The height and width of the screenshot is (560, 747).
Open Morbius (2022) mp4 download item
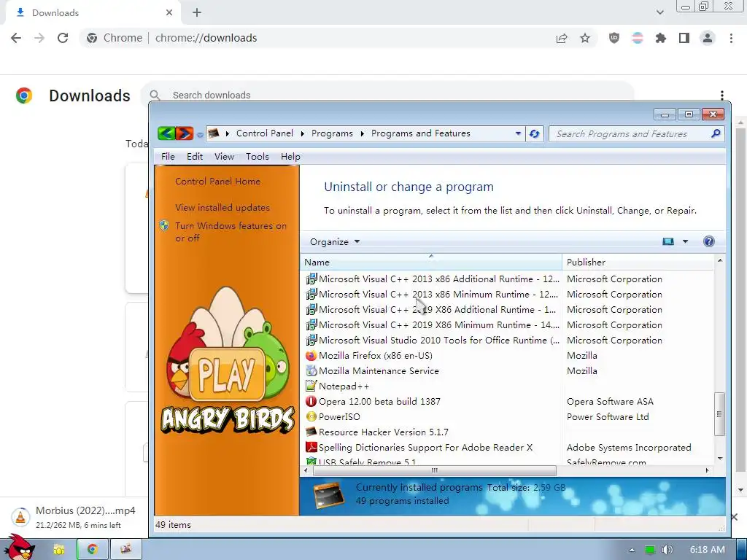pyautogui.click(x=74, y=517)
